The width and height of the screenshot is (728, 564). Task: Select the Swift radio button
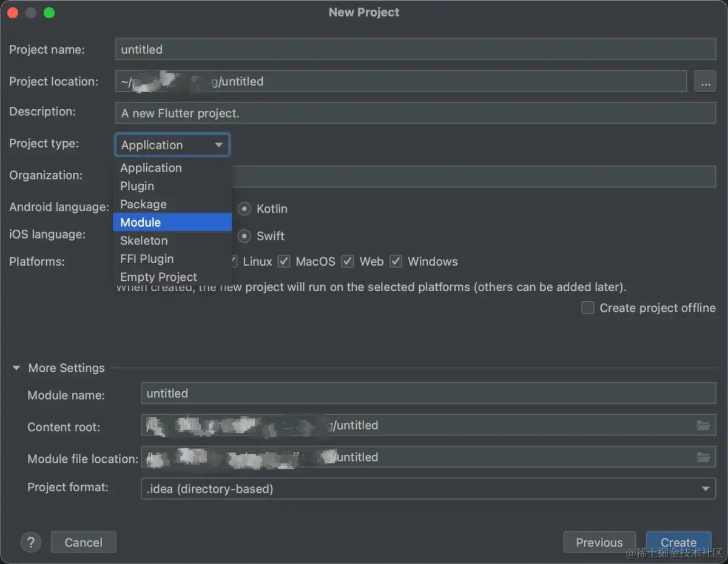[244, 236]
